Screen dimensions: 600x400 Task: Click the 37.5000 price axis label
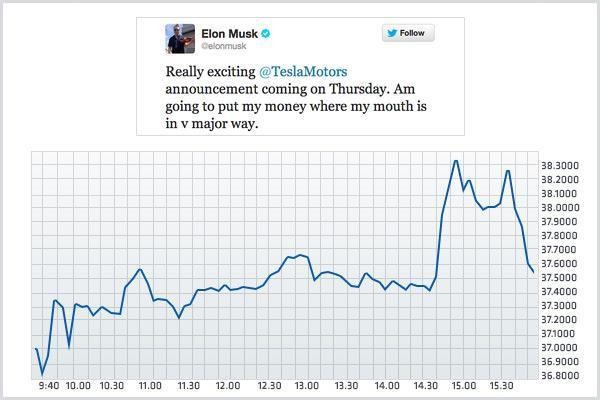point(560,277)
